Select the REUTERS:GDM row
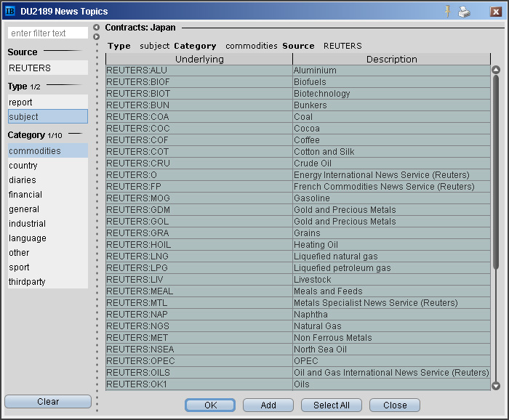 coord(298,210)
